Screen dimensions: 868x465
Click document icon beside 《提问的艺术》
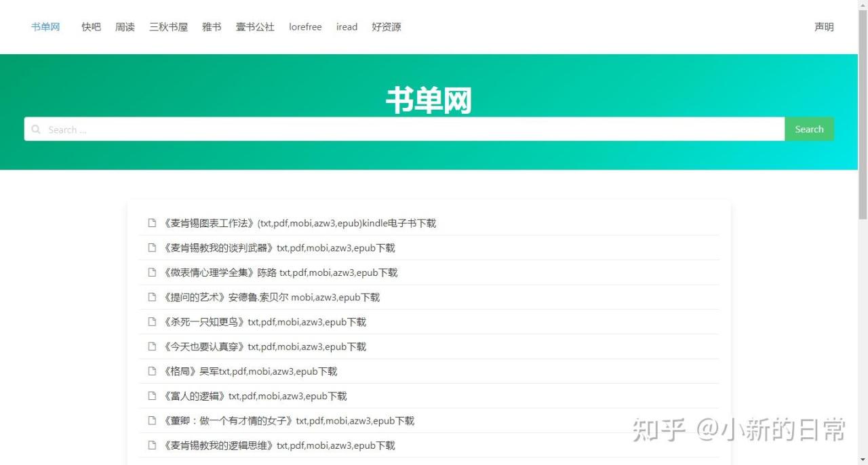tap(153, 297)
